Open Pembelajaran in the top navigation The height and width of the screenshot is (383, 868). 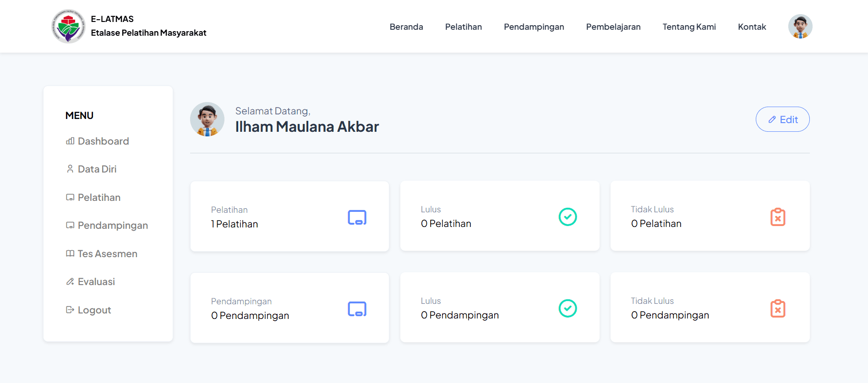(613, 27)
